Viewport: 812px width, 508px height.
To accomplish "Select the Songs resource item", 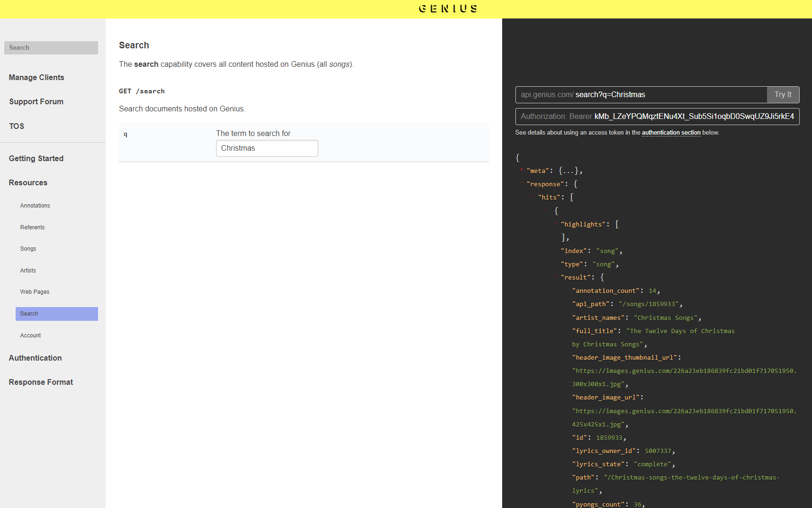I will pyautogui.click(x=28, y=249).
